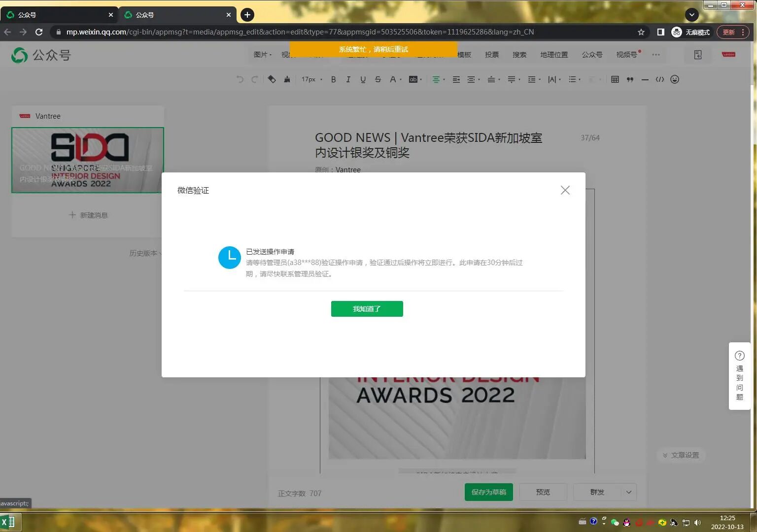
Task: Click the volume speaker tray icon
Action: pyautogui.click(x=697, y=522)
